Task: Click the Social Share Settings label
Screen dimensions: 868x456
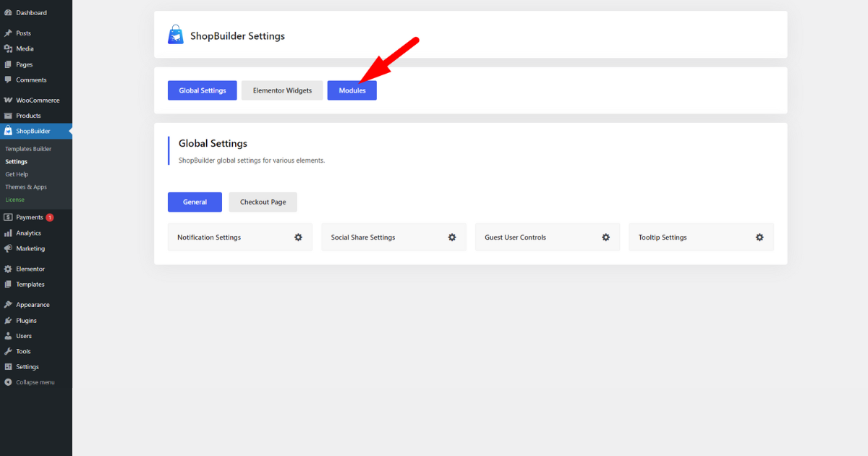Action: click(363, 237)
